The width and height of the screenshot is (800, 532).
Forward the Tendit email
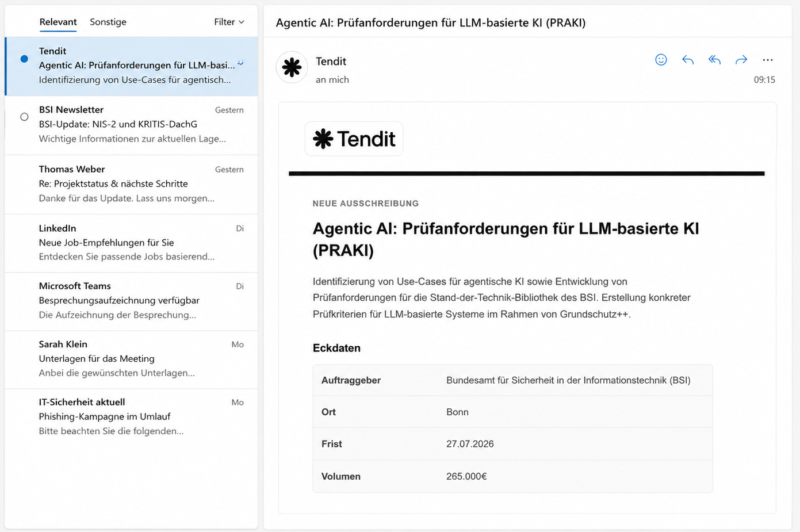[x=741, y=60]
